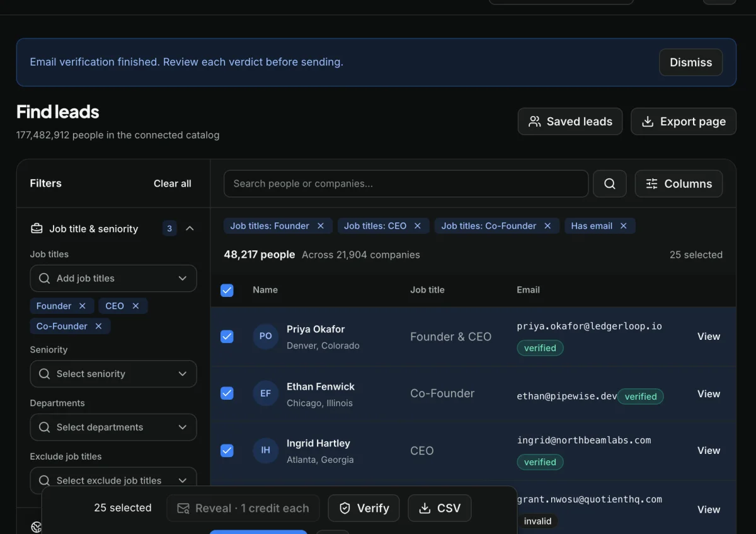Remove the CEO tag in sidebar
This screenshot has height=534, width=756.
[x=135, y=306]
